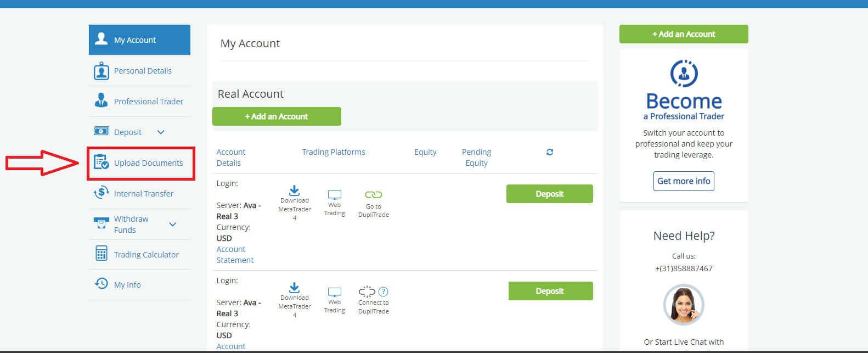Viewport: 868px width, 353px height.
Task: Click the Connect to DupliTrade broken-link icon
Action: pyautogui.click(x=367, y=292)
